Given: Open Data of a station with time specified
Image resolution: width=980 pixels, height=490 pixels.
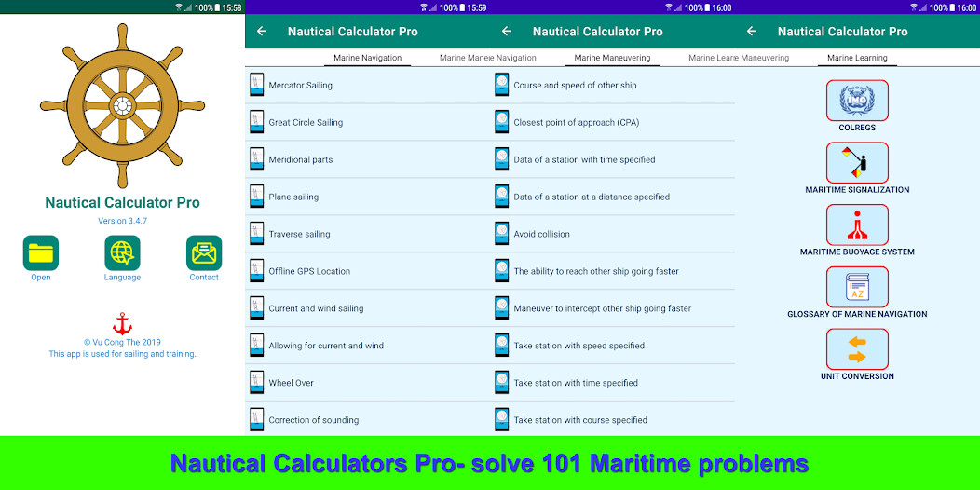Looking at the screenshot, I should [x=613, y=159].
